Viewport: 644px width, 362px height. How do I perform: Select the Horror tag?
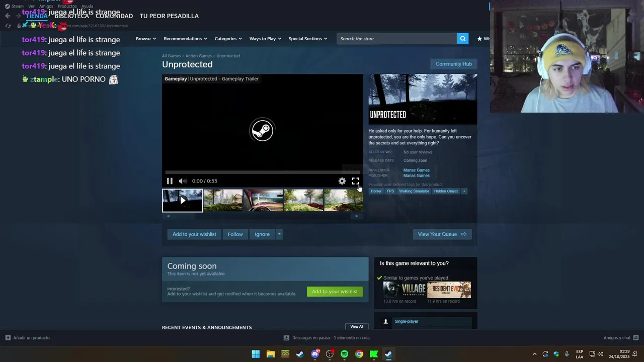pyautogui.click(x=376, y=191)
